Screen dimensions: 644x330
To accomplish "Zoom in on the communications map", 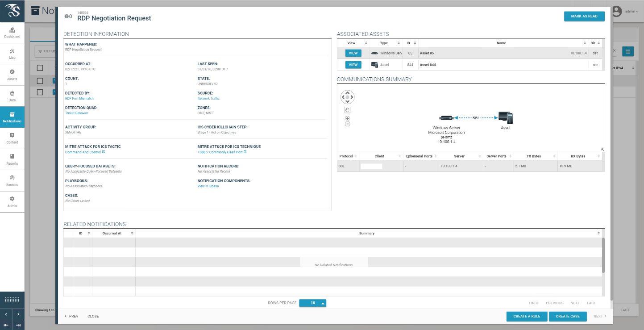I will pos(347,118).
